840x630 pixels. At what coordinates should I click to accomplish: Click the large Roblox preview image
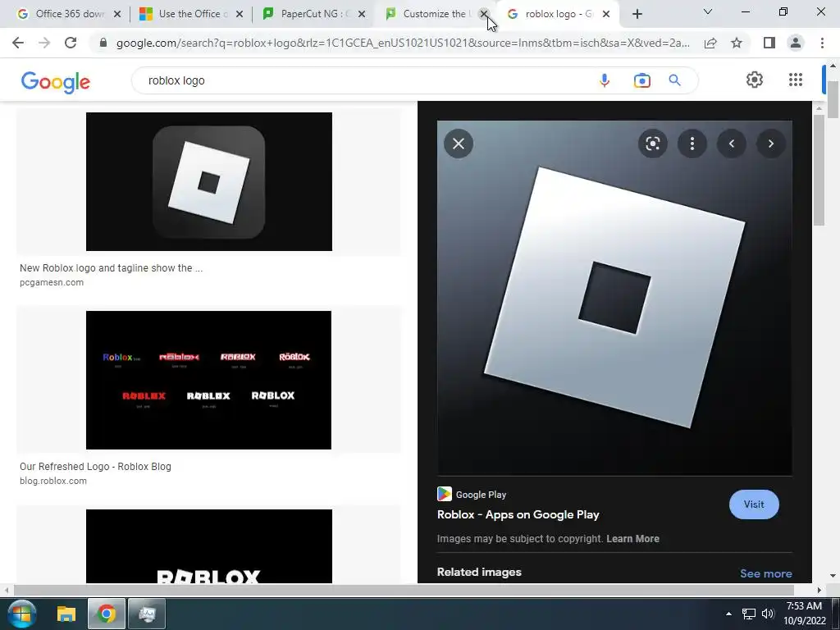[614, 298]
